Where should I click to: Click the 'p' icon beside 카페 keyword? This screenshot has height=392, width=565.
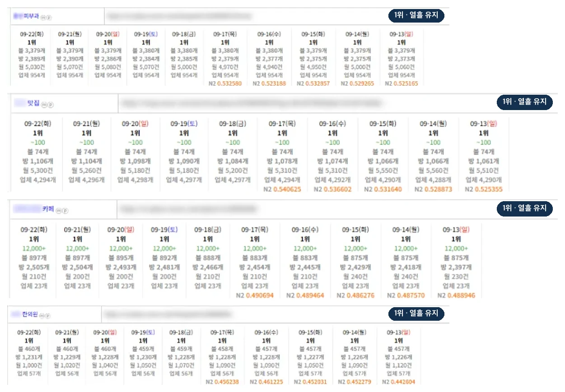pos(64,210)
